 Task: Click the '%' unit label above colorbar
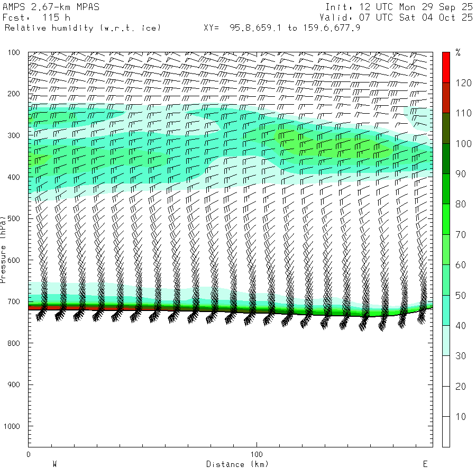(x=458, y=52)
